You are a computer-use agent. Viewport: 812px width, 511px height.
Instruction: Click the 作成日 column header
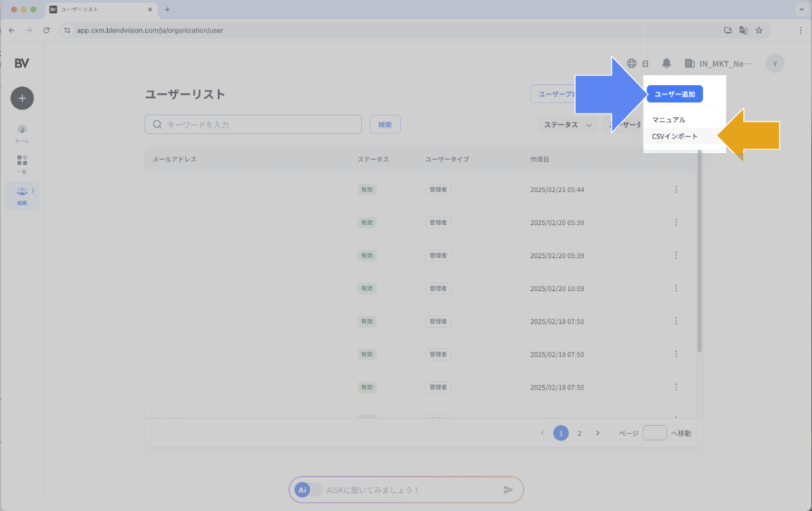coord(539,160)
